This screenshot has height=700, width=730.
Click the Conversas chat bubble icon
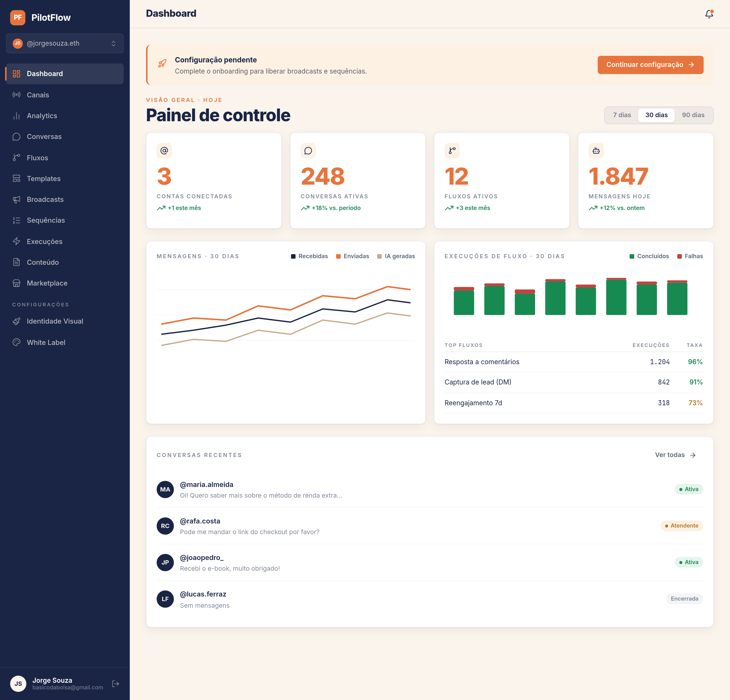16,137
